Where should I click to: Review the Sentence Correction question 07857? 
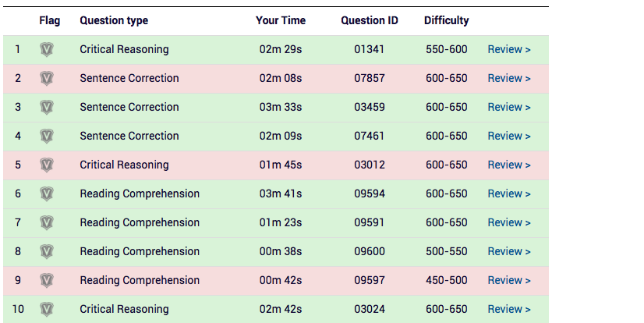[509, 79]
